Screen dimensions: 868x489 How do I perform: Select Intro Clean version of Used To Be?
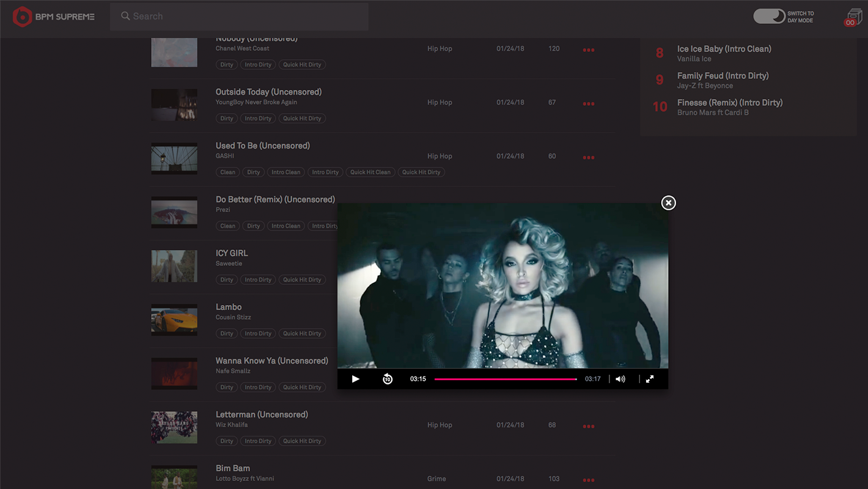pyautogui.click(x=286, y=172)
